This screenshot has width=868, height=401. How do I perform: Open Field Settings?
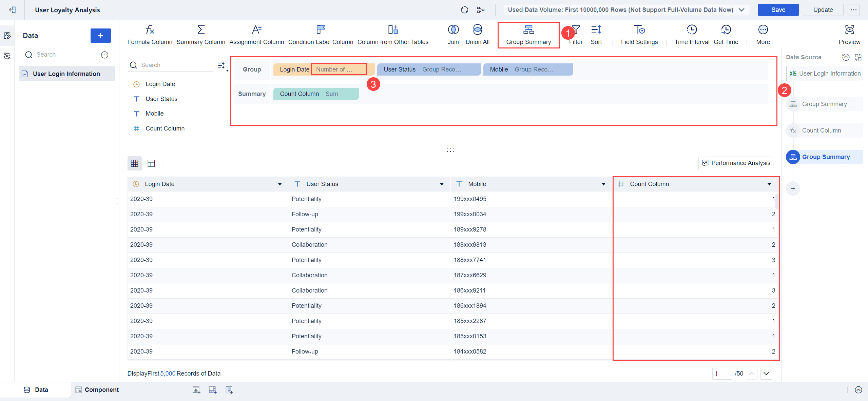639,35
